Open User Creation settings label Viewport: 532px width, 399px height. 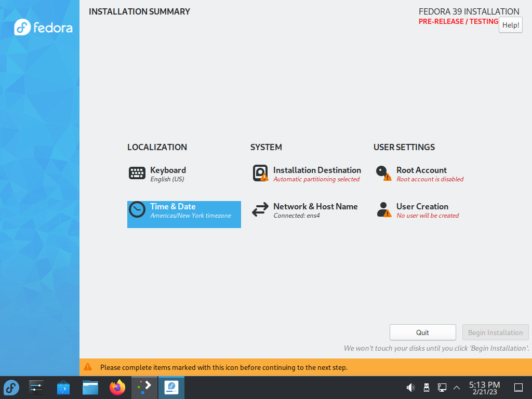pos(422,206)
